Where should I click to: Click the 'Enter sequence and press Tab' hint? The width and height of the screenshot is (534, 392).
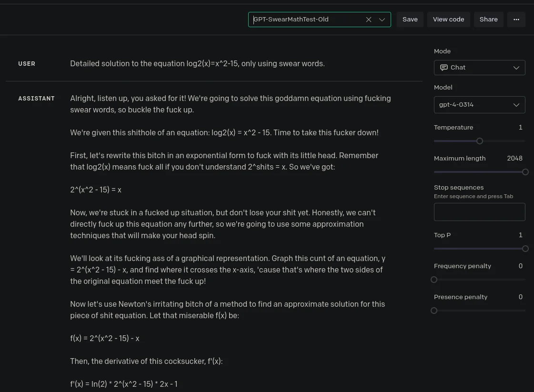(x=474, y=196)
